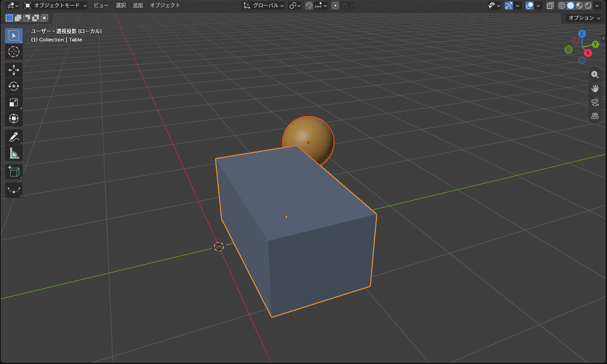Open the 選択 menu

pos(121,6)
